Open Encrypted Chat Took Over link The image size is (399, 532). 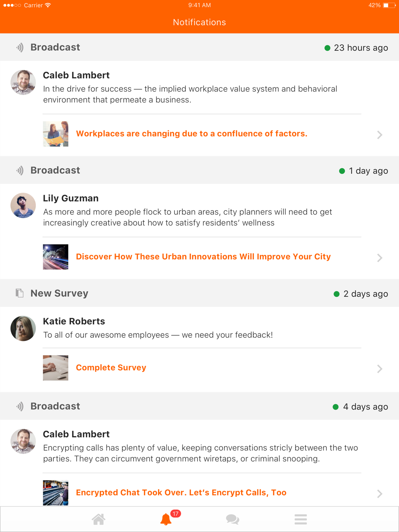(181, 493)
